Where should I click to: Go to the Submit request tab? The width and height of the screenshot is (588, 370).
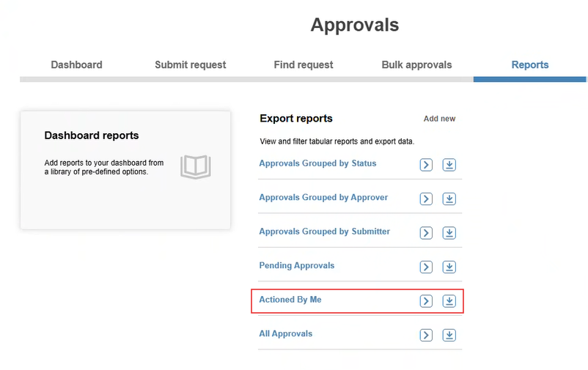click(x=191, y=65)
